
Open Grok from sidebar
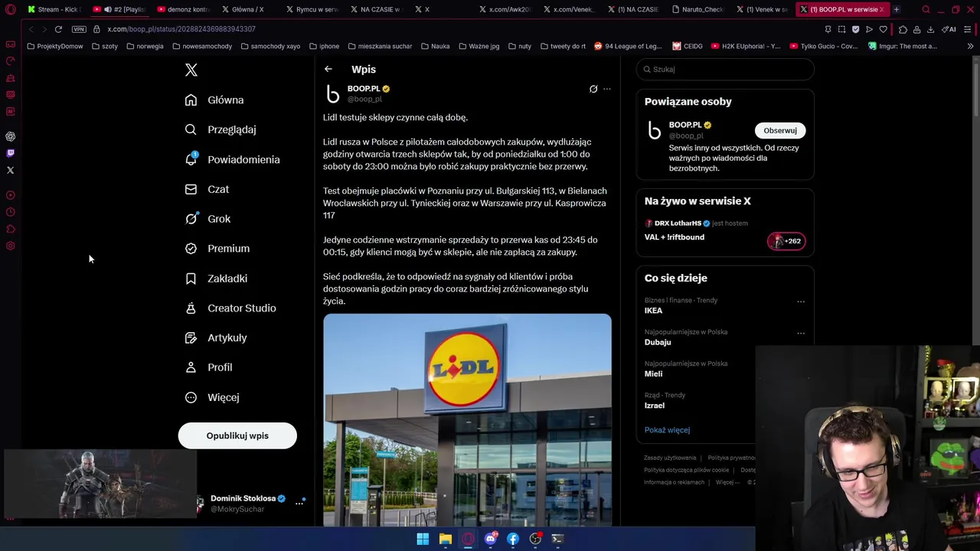[207, 219]
